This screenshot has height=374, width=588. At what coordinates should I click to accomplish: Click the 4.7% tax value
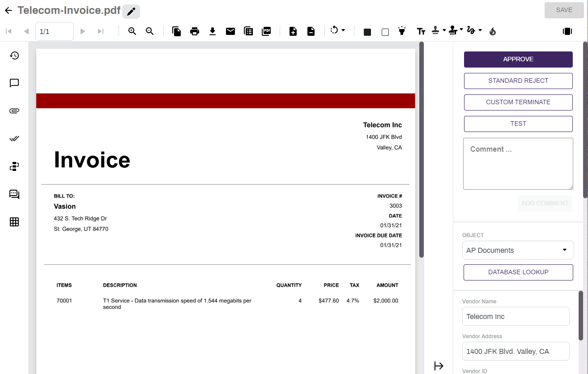pyautogui.click(x=353, y=301)
